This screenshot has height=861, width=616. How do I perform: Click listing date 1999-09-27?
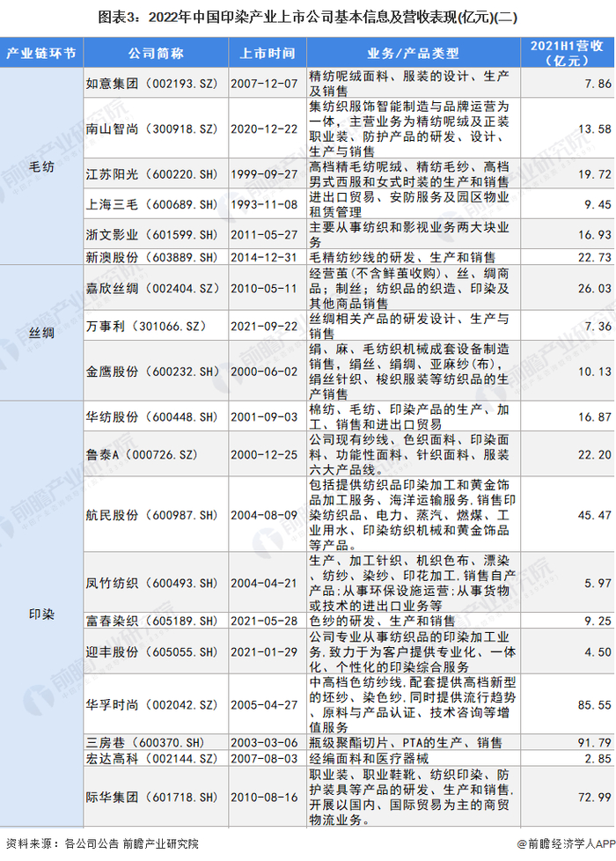click(x=264, y=174)
